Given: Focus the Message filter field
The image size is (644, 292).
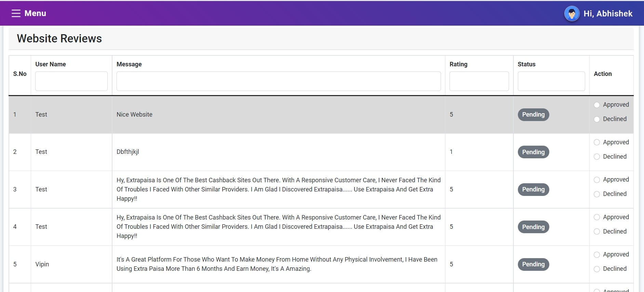Looking at the screenshot, I should (279, 81).
